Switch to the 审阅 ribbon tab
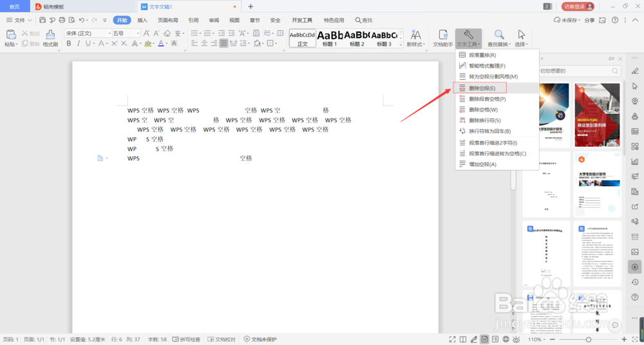The height and width of the screenshot is (345, 644). (214, 20)
